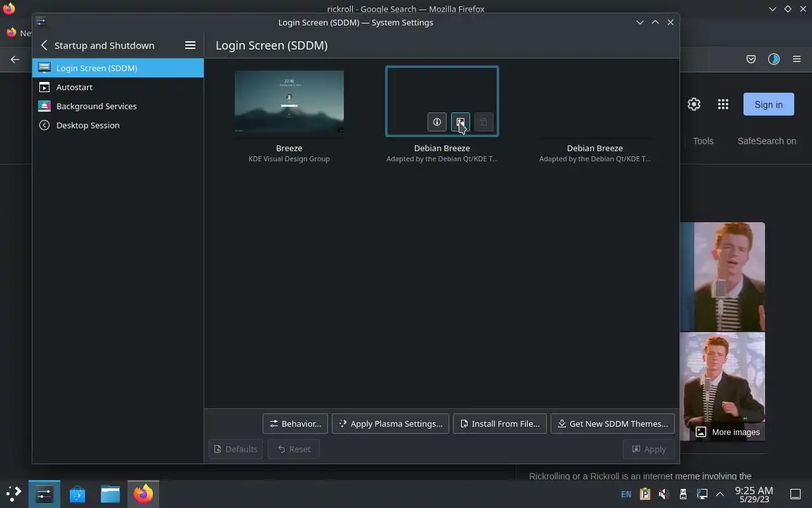The width and height of the screenshot is (812, 508).
Task: Open Firefox application hamburger menu
Action: [797, 59]
